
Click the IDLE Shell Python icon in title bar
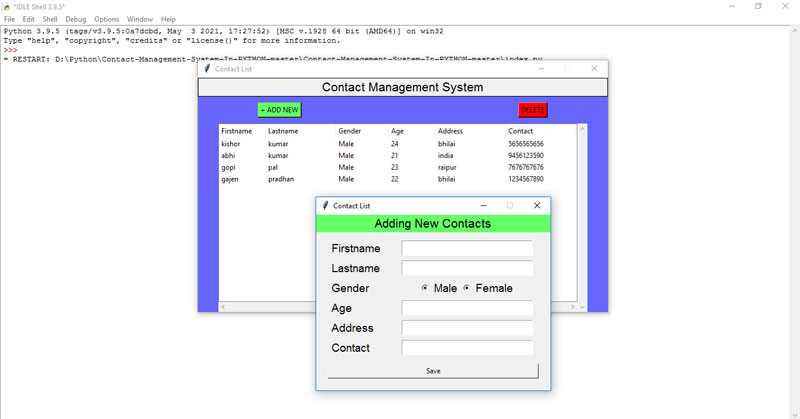coord(6,7)
